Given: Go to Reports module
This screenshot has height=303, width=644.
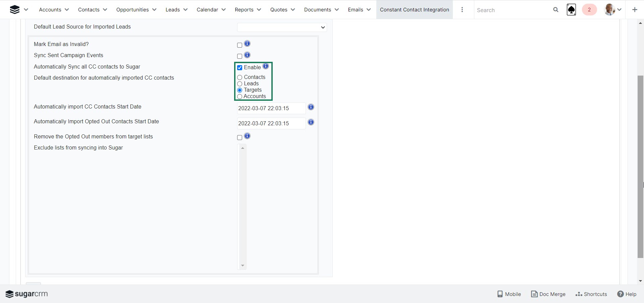Looking at the screenshot, I should pos(244,10).
